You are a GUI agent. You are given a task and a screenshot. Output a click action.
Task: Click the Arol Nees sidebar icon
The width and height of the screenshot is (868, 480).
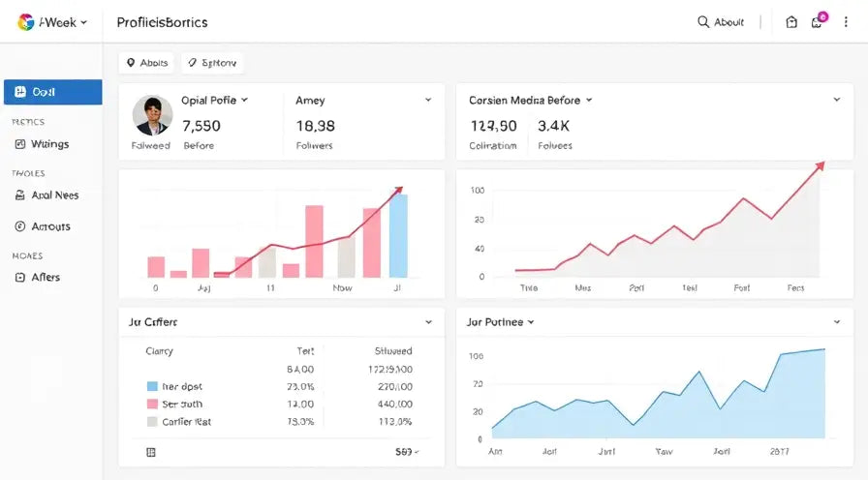(20, 195)
